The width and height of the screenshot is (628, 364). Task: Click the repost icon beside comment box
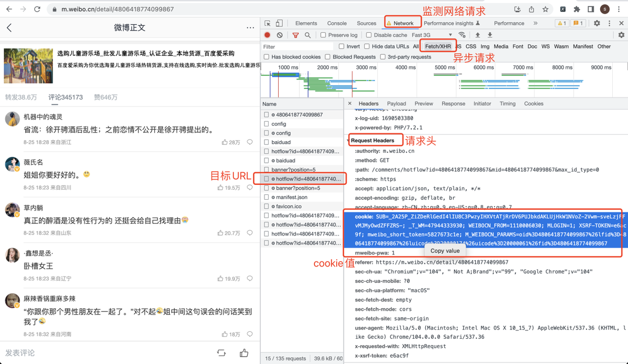pos(221,353)
